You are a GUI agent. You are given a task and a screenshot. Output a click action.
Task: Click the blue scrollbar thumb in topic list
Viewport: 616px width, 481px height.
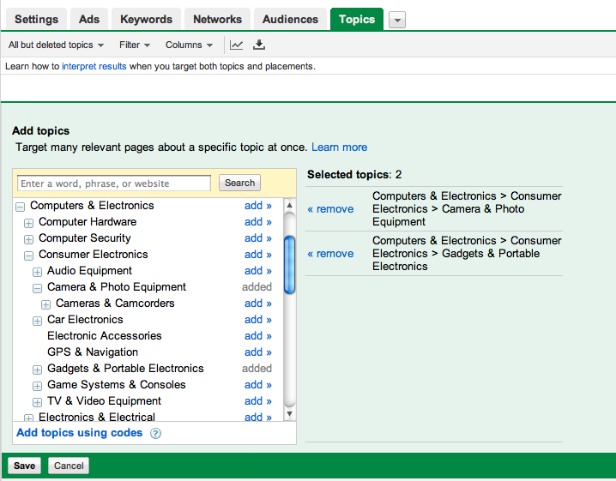[x=290, y=265]
